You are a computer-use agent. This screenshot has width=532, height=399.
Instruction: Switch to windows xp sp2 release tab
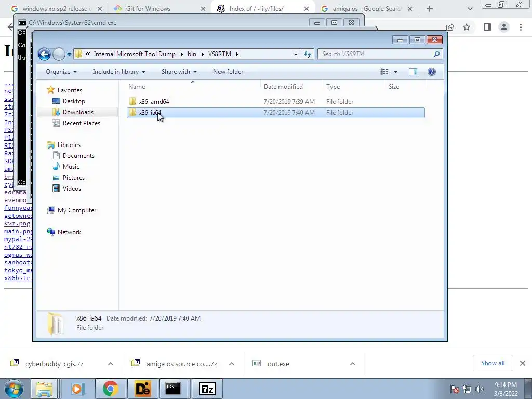coord(57,9)
